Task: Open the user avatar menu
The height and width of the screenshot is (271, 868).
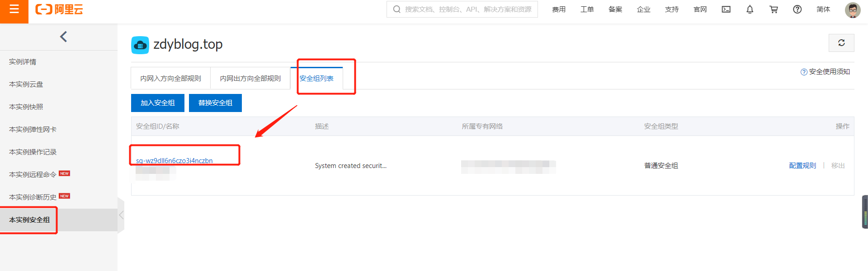Action: pyautogui.click(x=853, y=9)
